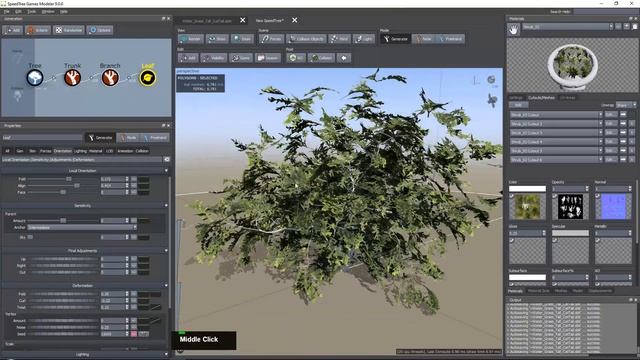Open first Shrub_02 Cutout row dropdown
Image resolution: width=640 pixels, height=360 pixels.
(x=600, y=115)
